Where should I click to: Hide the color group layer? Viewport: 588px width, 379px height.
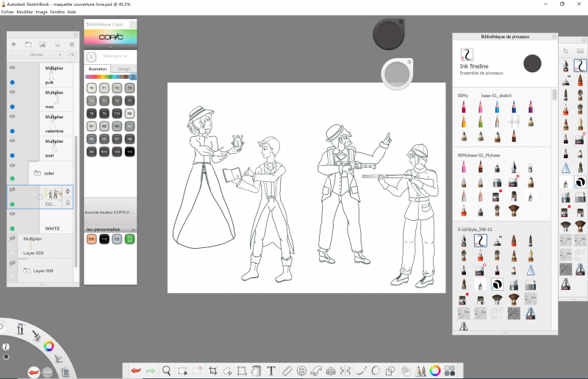click(x=12, y=166)
